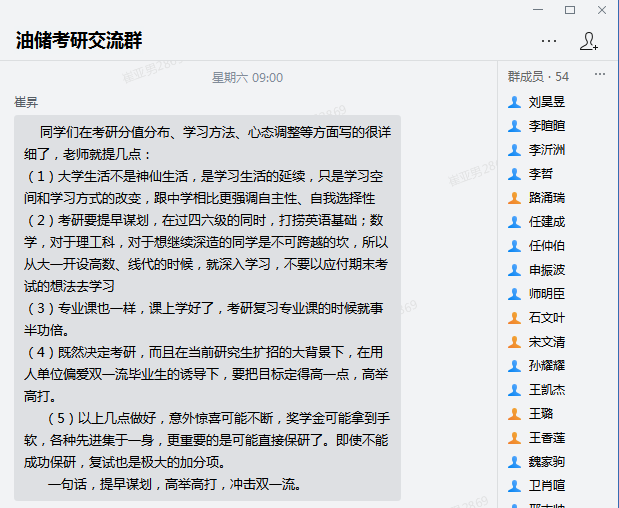
Task: Click the 群成员 · 54 header
Action: coord(538,76)
